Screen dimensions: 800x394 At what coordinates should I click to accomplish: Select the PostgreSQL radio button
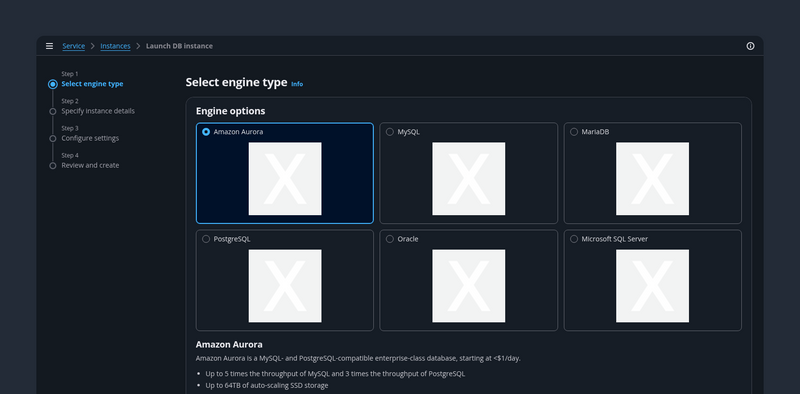[x=206, y=239]
